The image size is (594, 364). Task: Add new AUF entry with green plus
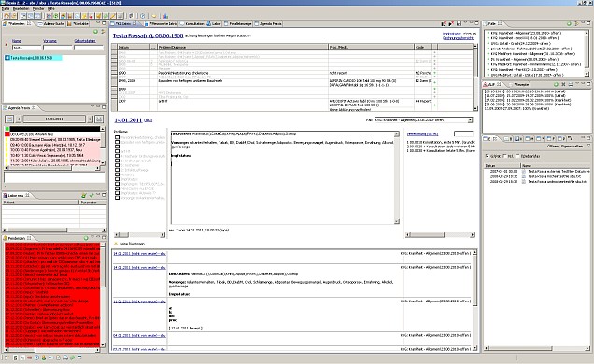coord(556,84)
